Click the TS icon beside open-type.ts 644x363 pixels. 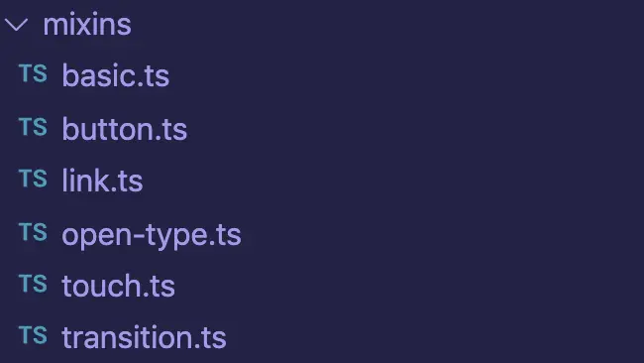coord(33,231)
